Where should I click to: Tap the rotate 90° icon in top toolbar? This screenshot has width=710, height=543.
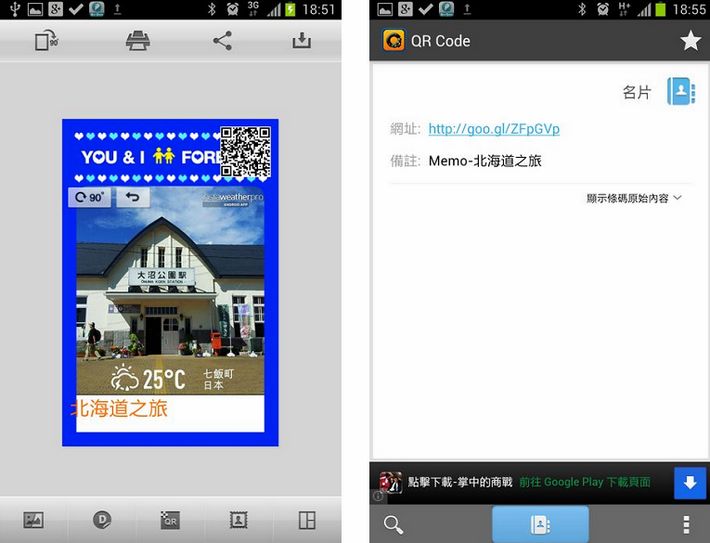[46, 41]
